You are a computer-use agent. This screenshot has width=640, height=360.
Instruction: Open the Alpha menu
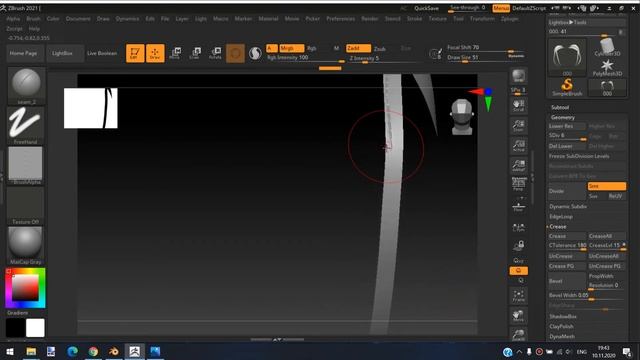(13, 19)
